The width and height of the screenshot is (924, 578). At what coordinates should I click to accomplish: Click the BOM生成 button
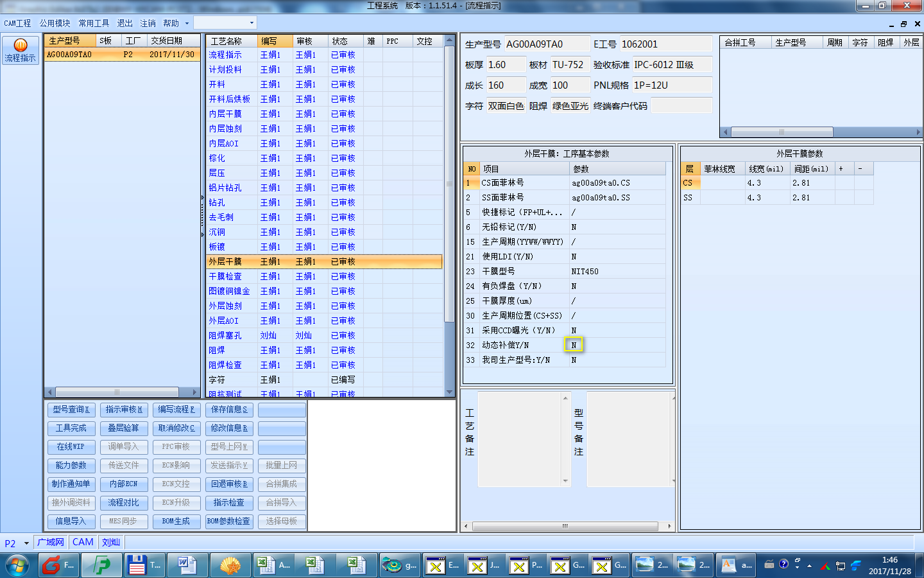pos(176,521)
